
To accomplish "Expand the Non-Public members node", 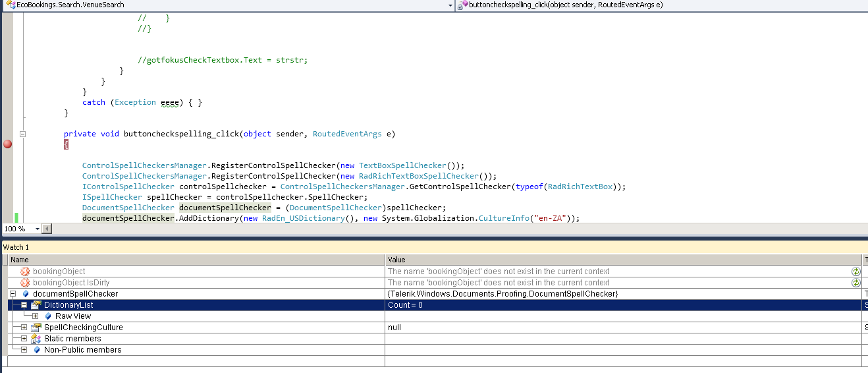I will 24,349.
